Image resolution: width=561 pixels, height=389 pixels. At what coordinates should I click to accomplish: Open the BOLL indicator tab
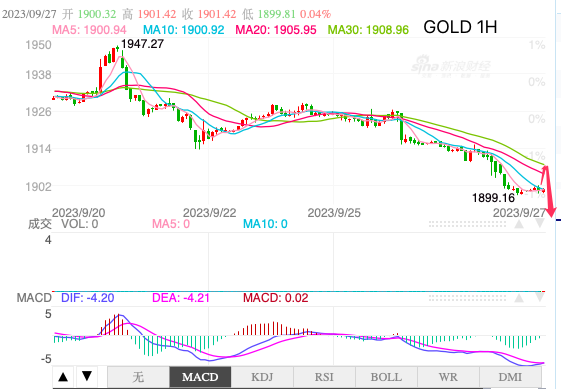[x=386, y=377]
